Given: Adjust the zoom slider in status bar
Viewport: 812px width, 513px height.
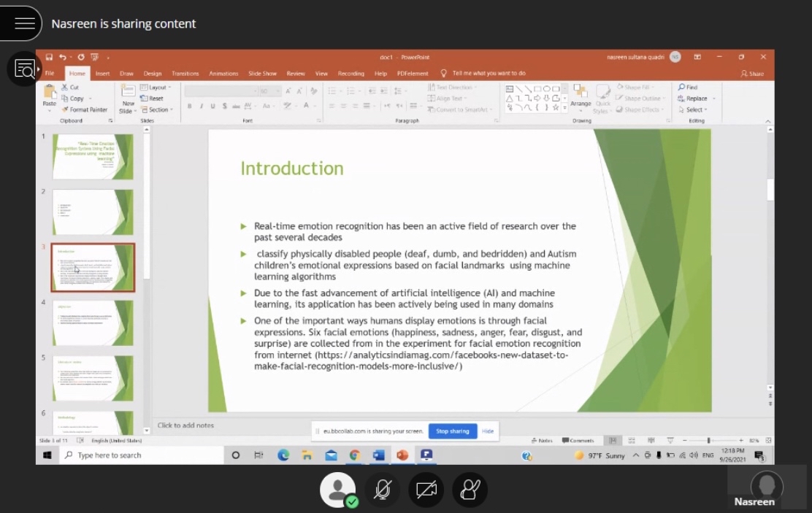Looking at the screenshot, I should [x=709, y=441].
